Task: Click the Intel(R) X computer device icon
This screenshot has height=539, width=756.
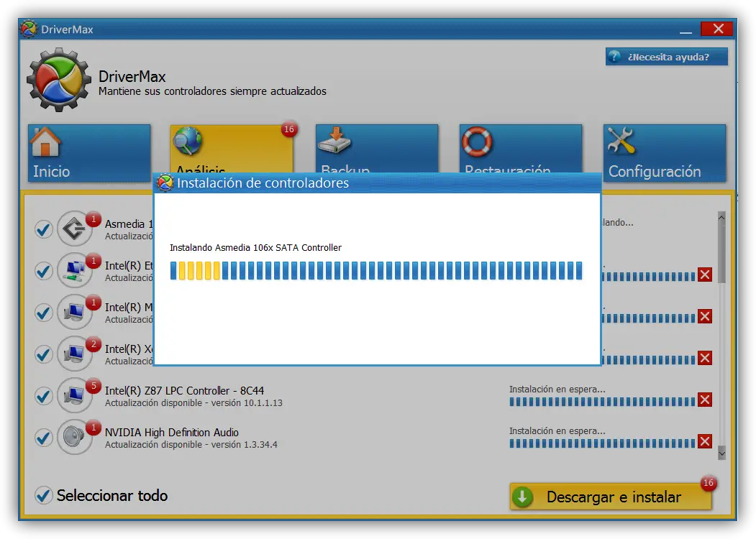Action: pyautogui.click(x=74, y=354)
